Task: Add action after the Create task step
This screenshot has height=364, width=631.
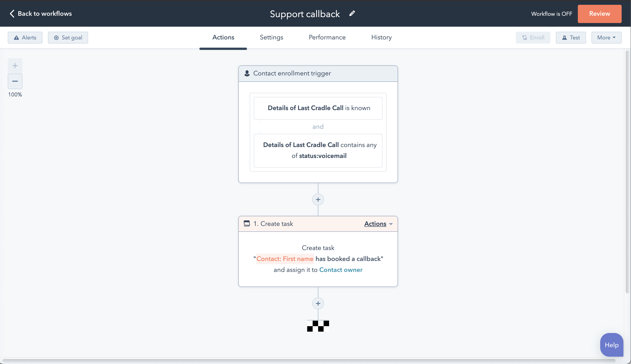Action: [x=318, y=304]
